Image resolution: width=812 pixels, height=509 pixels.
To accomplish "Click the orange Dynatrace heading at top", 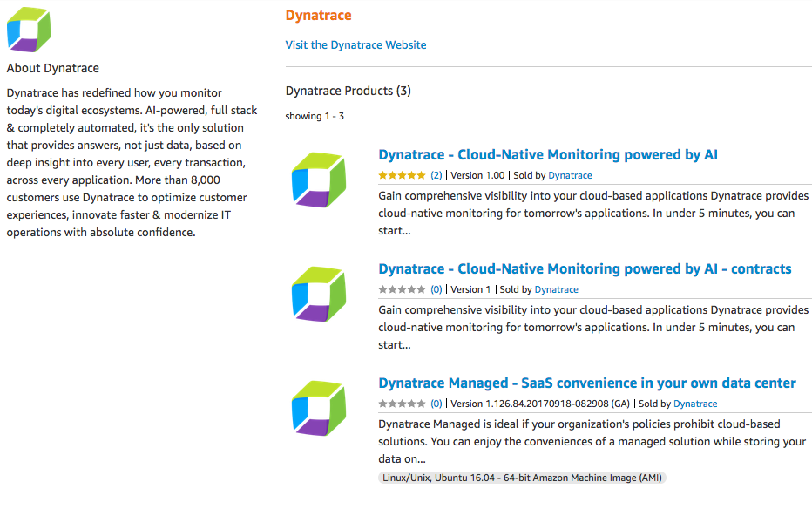I will coord(318,16).
